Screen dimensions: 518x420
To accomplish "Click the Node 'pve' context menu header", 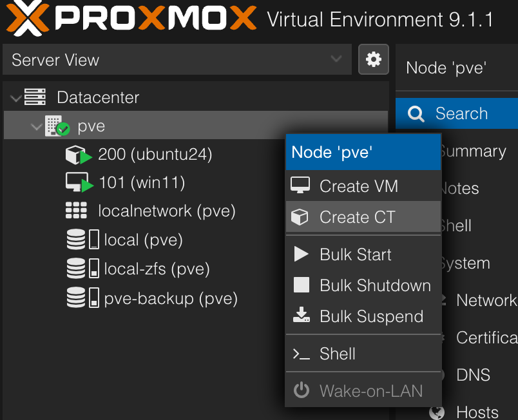I will pos(363,152).
